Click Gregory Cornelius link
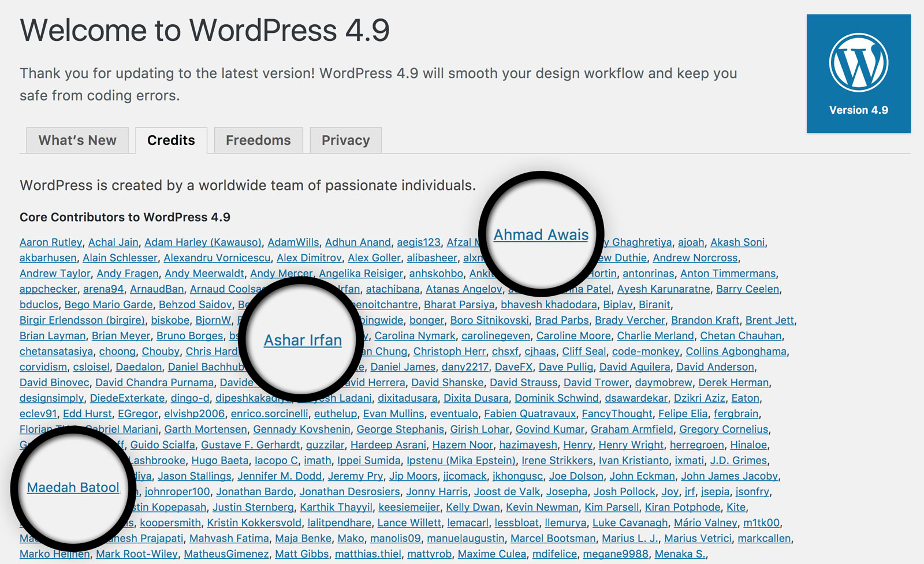The width and height of the screenshot is (924, 564). [x=724, y=429]
